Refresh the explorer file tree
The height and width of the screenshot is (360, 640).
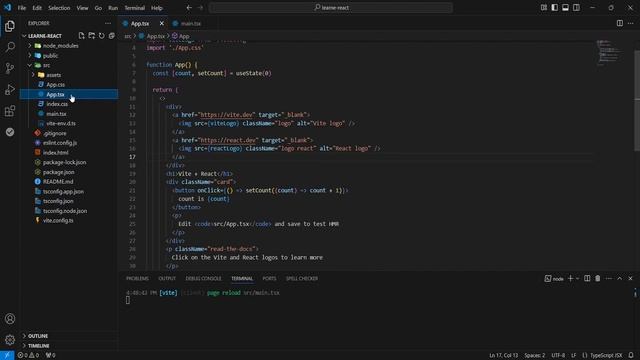(101, 36)
